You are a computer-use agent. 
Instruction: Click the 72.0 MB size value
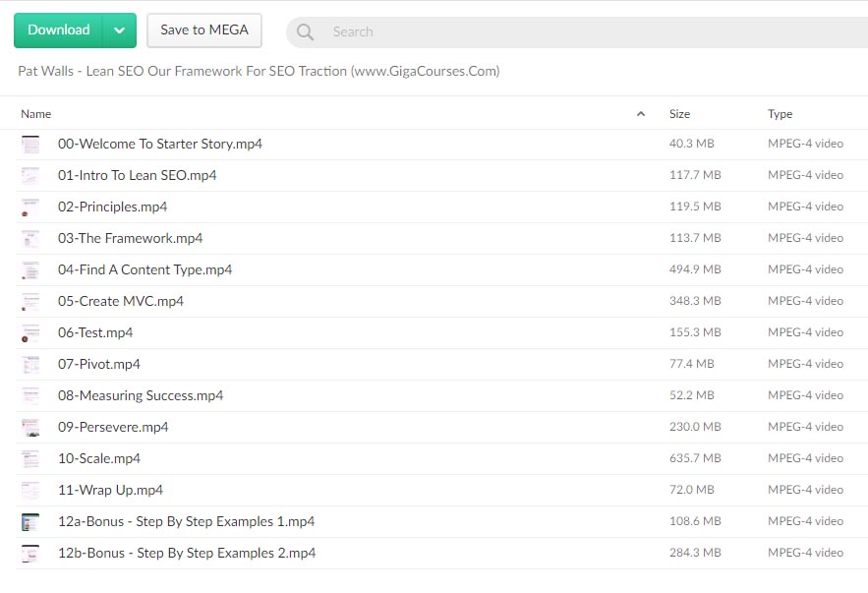(x=691, y=491)
